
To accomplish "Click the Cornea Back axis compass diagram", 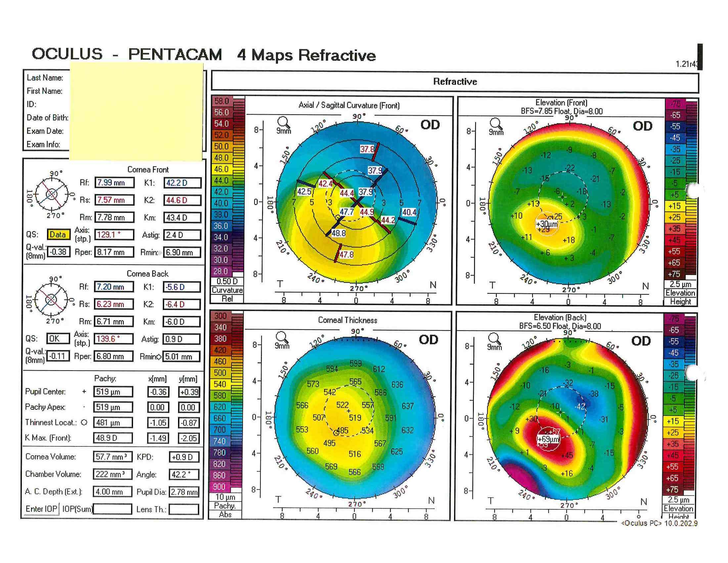I will pos(51,299).
